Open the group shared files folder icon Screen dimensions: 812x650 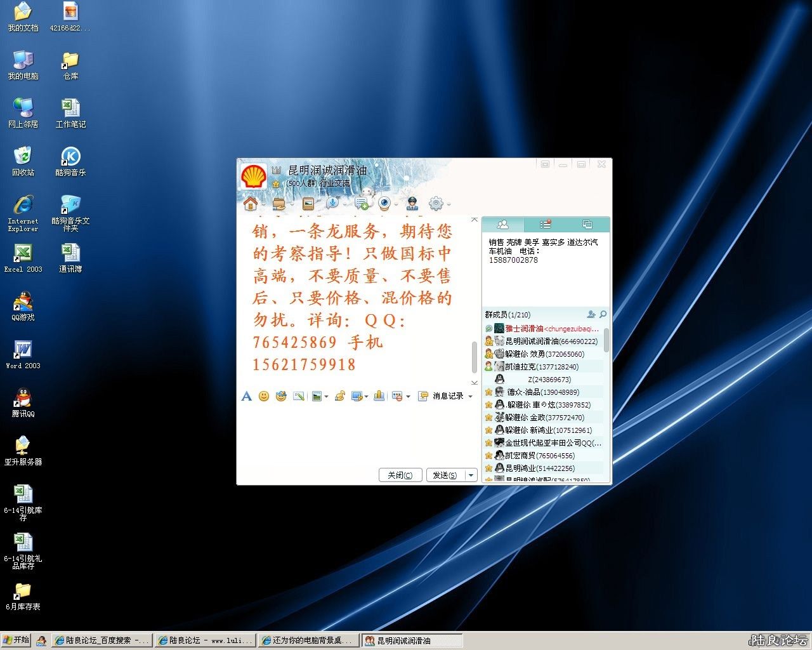pyautogui.click(x=279, y=203)
